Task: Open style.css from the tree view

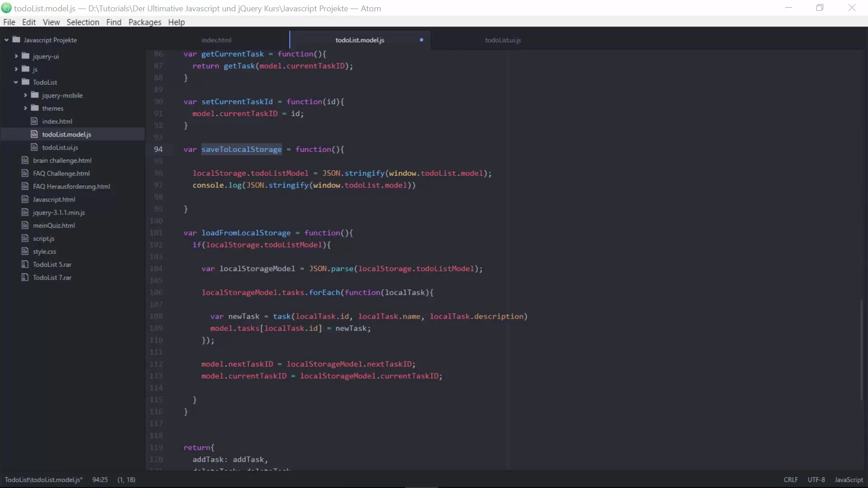Action: click(44, 252)
